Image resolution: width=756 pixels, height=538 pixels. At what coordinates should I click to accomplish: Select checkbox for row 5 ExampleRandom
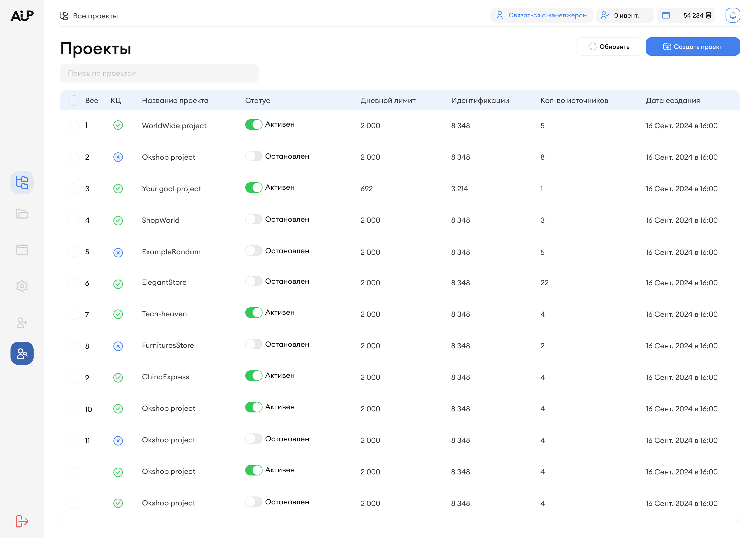click(73, 252)
